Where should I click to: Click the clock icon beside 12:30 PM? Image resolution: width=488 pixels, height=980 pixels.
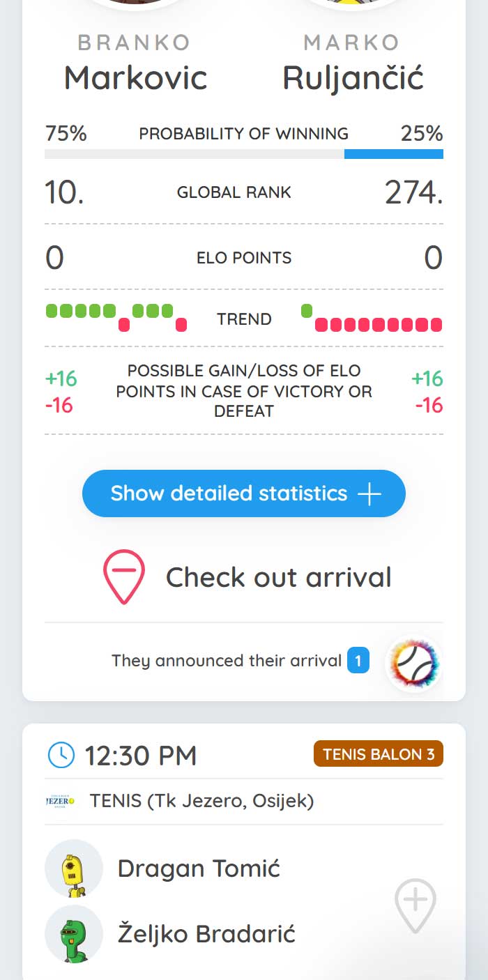coord(61,755)
